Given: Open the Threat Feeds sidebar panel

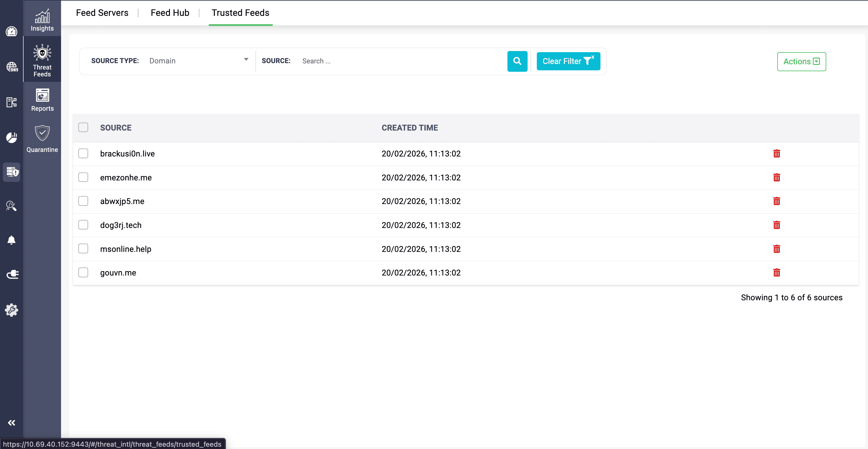Looking at the screenshot, I should pyautogui.click(x=42, y=59).
